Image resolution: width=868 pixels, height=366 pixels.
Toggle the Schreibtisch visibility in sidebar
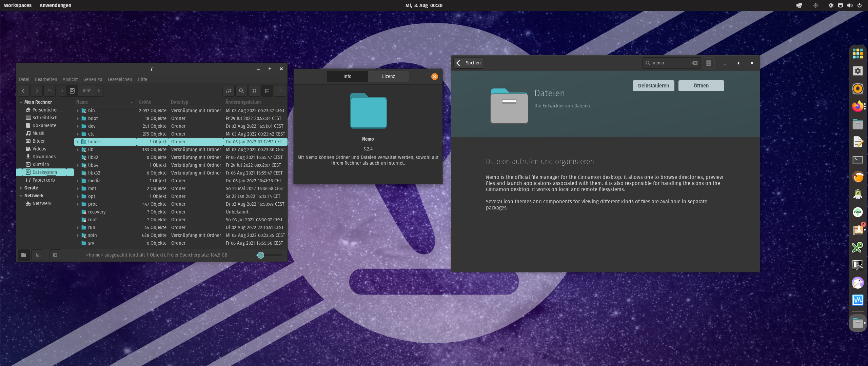tap(44, 117)
